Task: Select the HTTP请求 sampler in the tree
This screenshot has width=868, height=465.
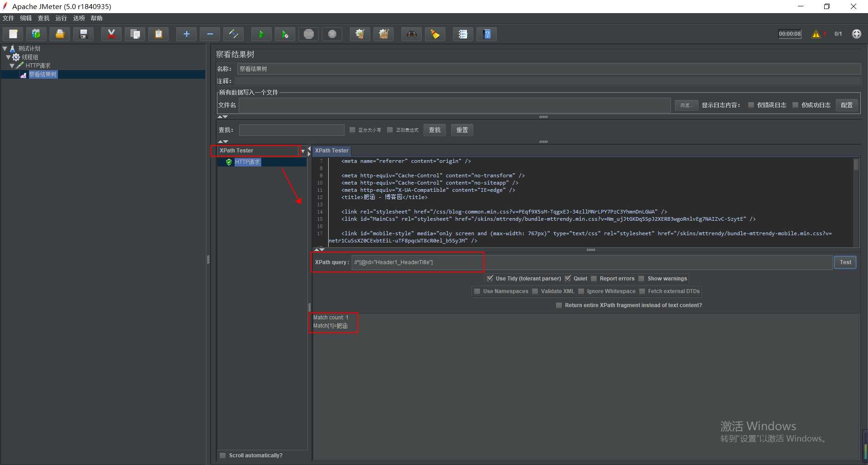Action: pyautogui.click(x=38, y=66)
